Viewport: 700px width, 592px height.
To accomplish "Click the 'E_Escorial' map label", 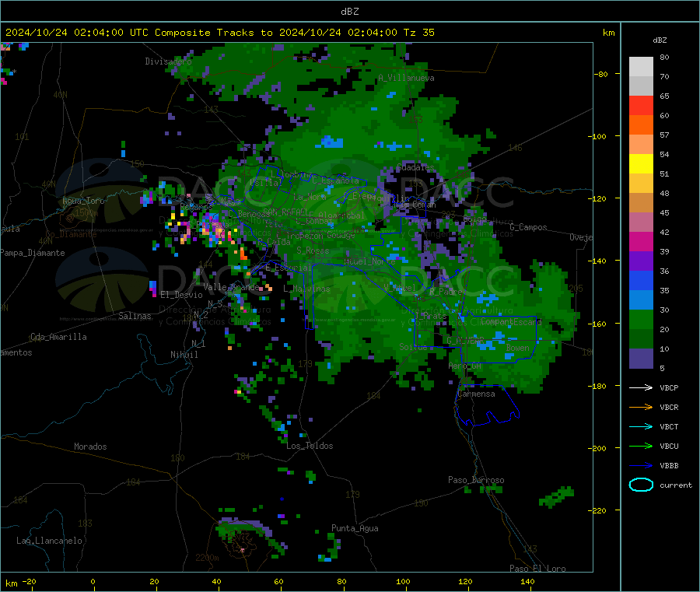I will tap(288, 268).
